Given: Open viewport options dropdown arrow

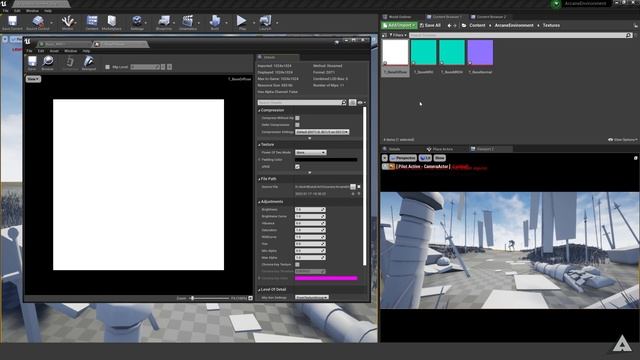Looking at the screenshot, I should [385, 158].
